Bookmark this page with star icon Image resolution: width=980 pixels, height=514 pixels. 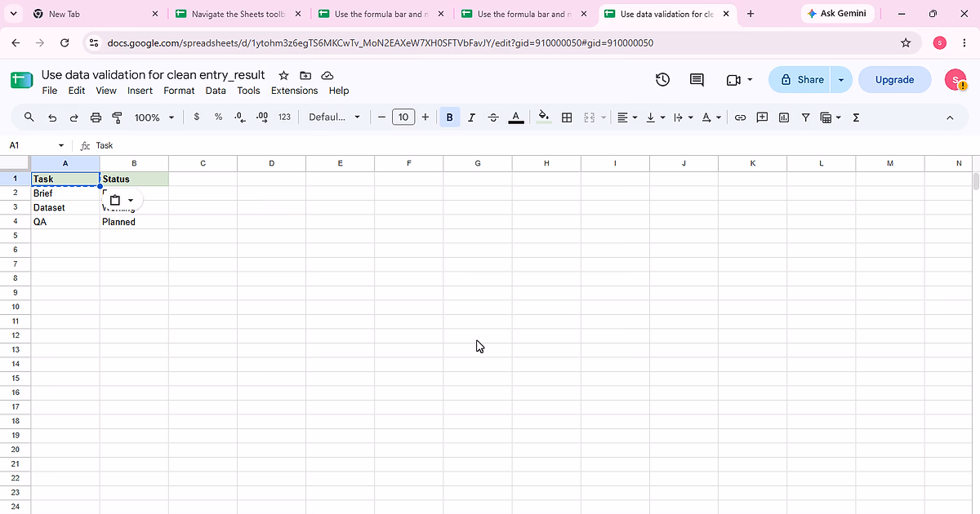905,42
